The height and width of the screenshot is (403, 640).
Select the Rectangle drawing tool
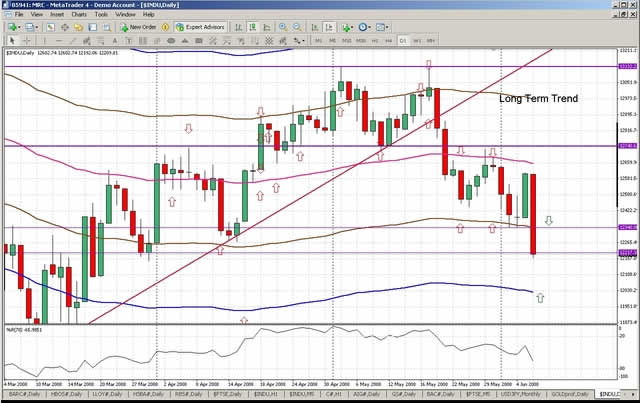199,40
